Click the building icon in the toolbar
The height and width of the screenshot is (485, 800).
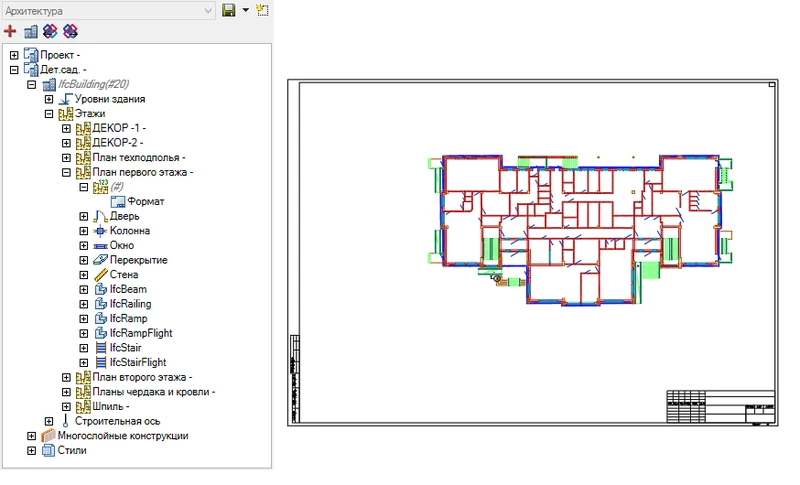point(31,31)
